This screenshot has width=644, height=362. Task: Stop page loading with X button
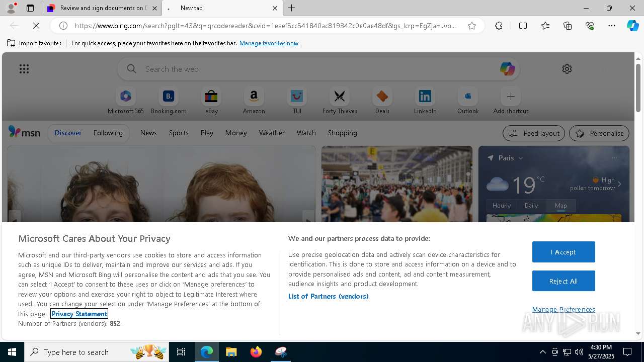click(36, 26)
